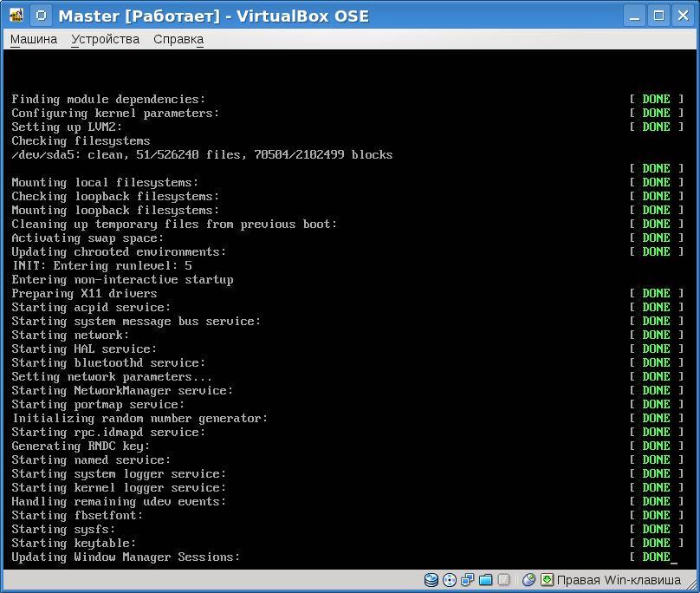Viewport: 700px width, 593px height.
Task: Close the Master virtual machine window
Action: (x=682, y=16)
